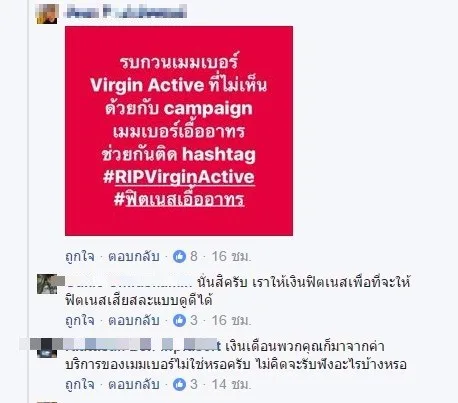Like the เงินเดือนพวกคุณ reply via ถูกใจ

tap(80, 384)
